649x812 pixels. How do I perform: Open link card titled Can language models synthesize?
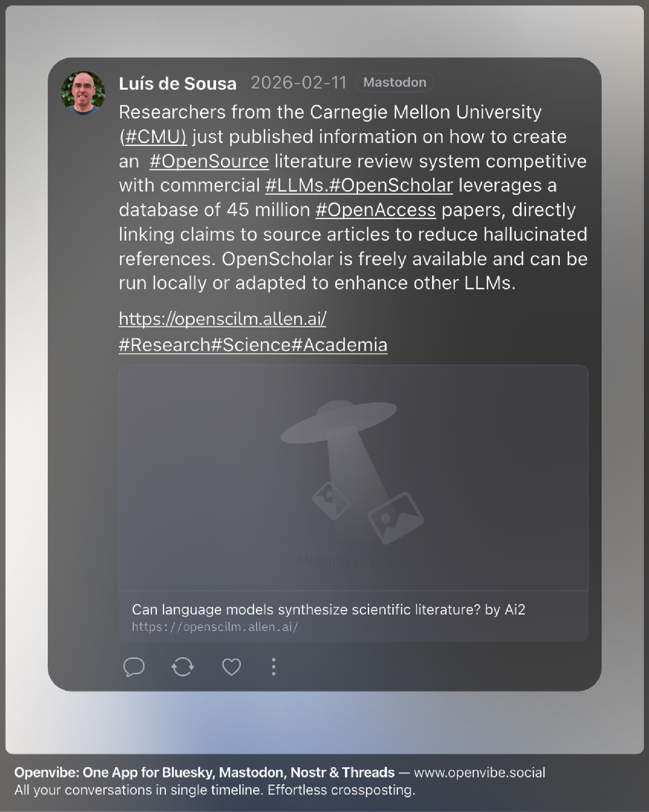click(353, 617)
